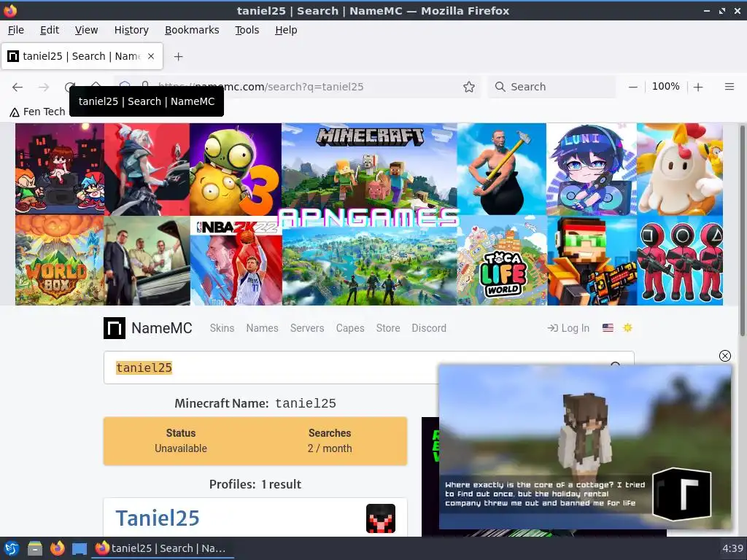The height and width of the screenshot is (560, 747).
Task: Open the File menu
Action: (x=16, y=30)
